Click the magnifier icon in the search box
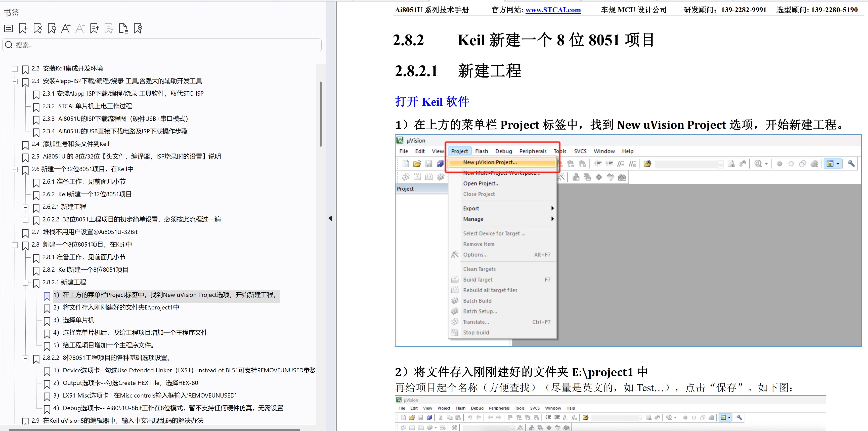The height and width of the screenshot is (431, 868). 9,45
